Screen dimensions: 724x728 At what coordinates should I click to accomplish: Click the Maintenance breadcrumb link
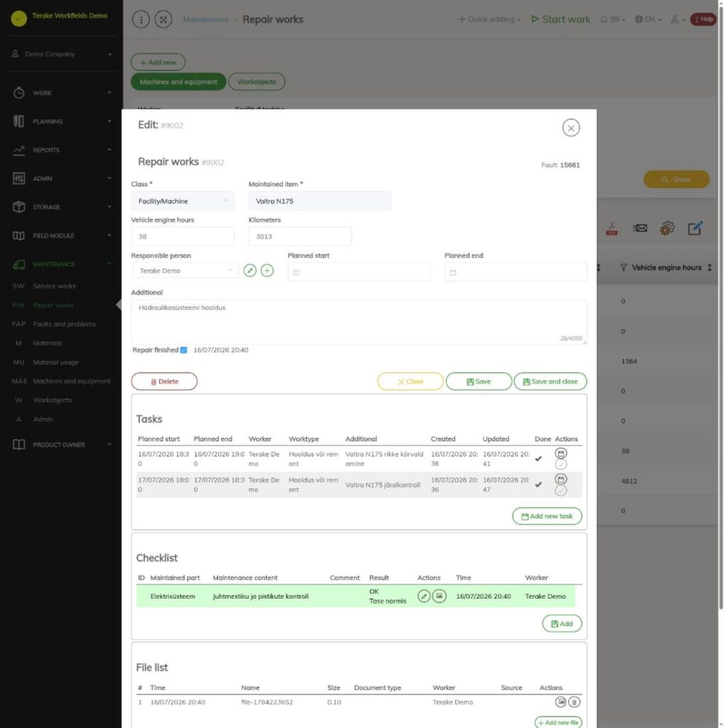coord(205,19)
